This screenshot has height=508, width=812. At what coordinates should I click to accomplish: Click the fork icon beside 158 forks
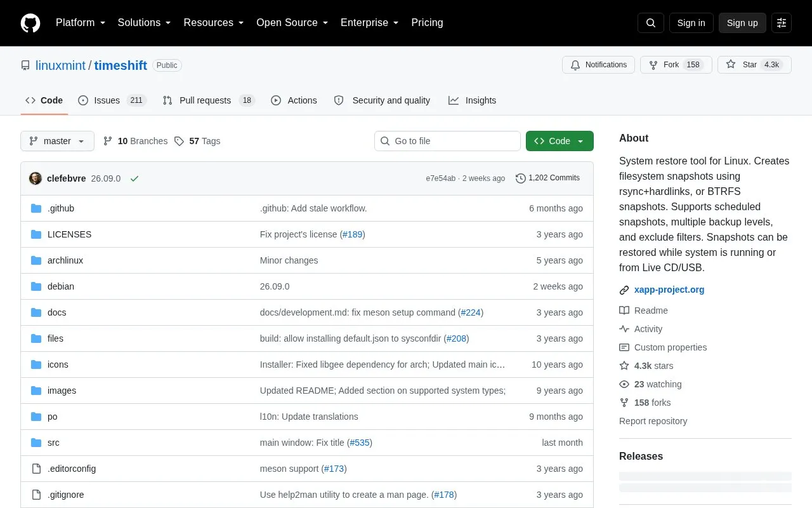click(624, 403)
